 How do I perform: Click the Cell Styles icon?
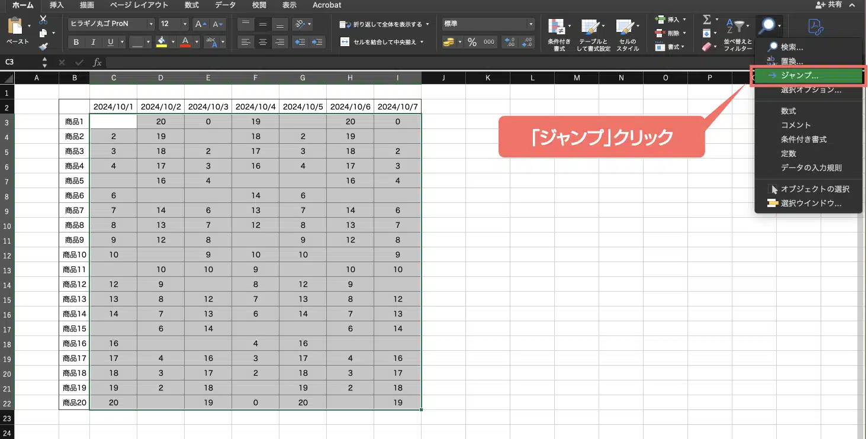click(x=624, y=27)
